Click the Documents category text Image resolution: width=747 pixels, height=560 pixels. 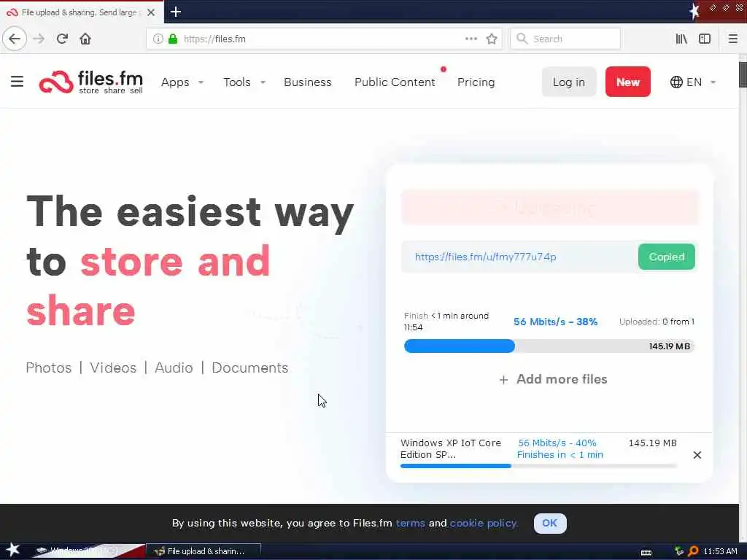(x=249, y=367)
